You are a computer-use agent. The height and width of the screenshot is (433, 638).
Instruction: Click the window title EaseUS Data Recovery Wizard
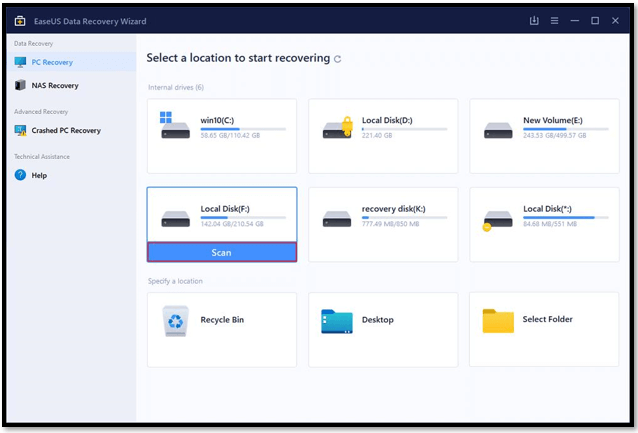click(90, 21)
